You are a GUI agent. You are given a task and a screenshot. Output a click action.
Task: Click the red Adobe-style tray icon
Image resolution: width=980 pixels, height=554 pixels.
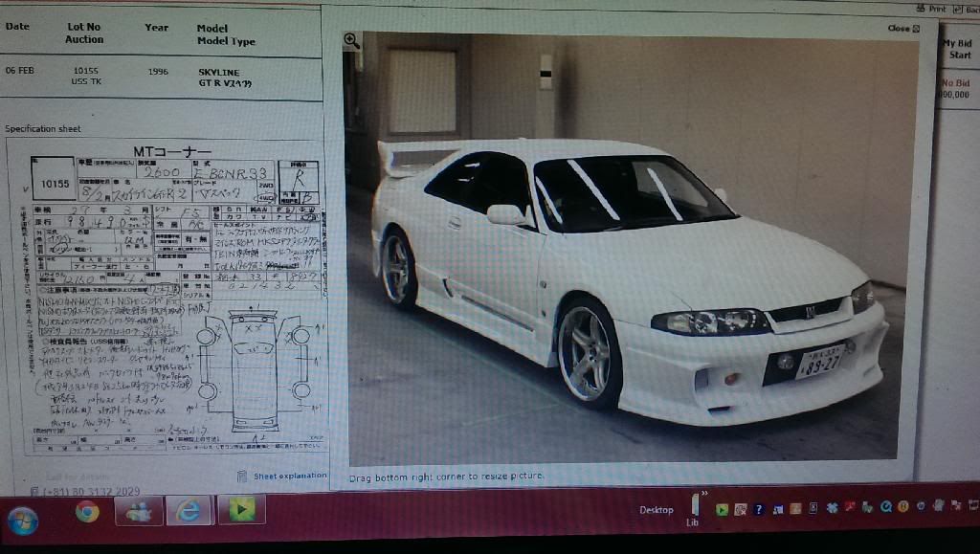point(850,508)
